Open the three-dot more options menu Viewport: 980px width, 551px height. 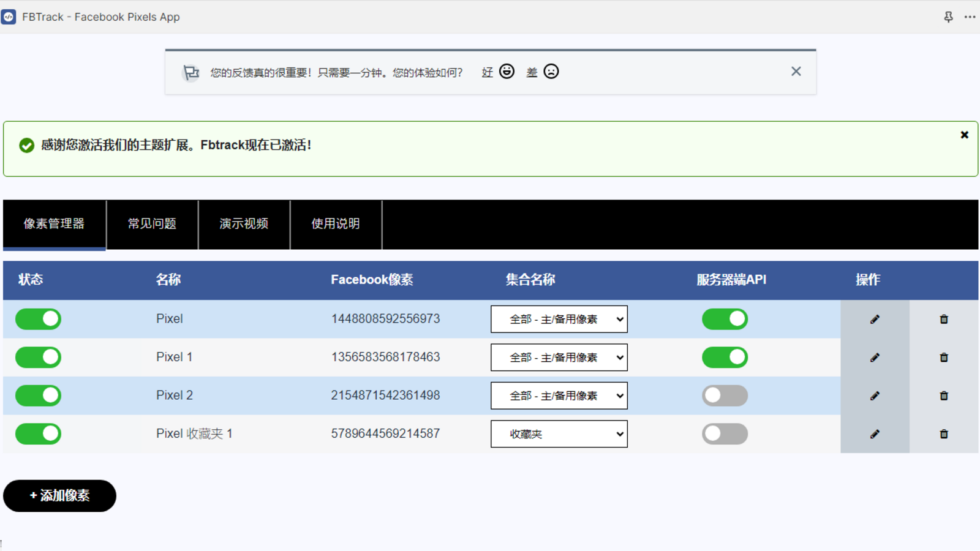(x=970, y=17)
